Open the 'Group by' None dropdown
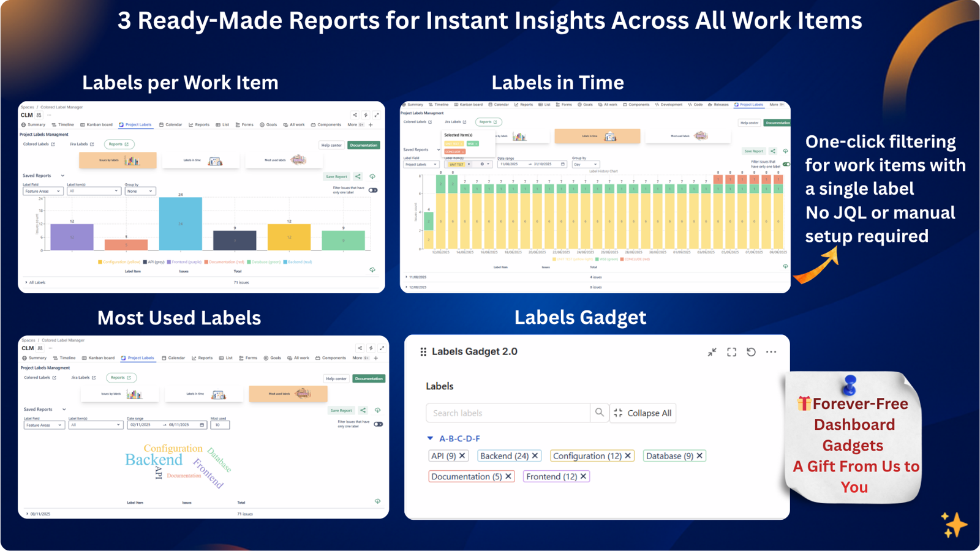The image size is (980, 551). pos(140,191)
